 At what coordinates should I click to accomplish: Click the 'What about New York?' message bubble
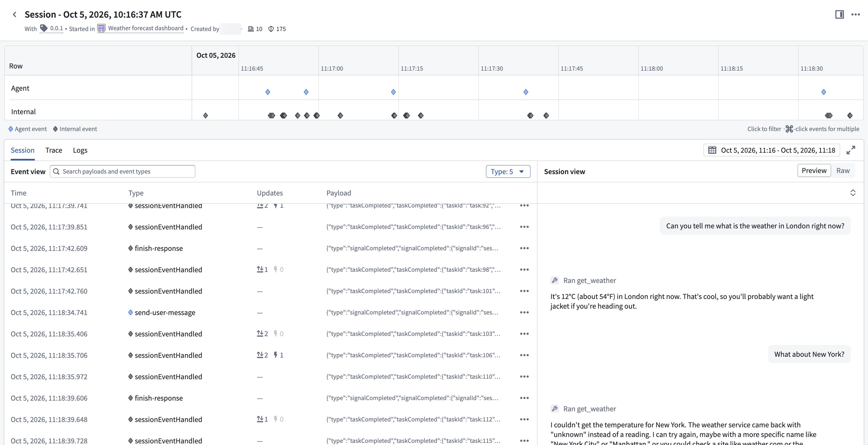pos(809,354)
